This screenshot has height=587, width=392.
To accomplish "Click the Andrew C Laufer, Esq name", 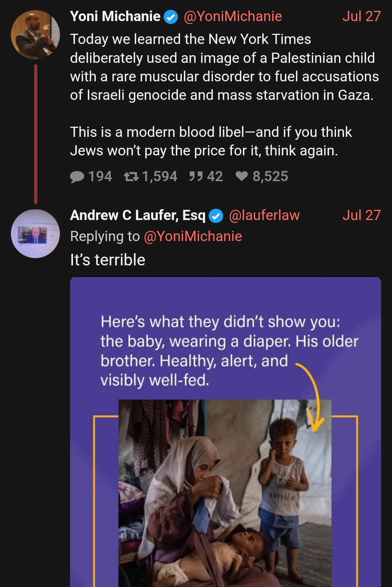I will [138, 215].
